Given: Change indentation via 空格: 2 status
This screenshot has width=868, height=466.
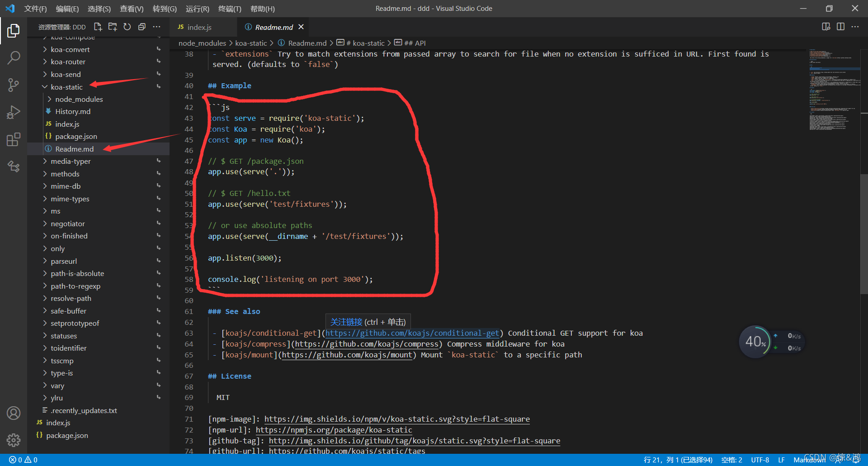Looking at the screenshot, I should point(731,460).
